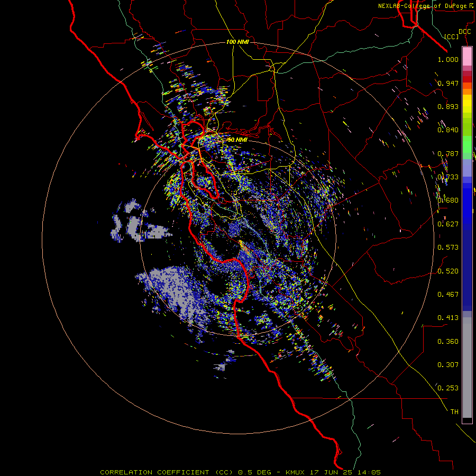This screenshot has width=476, height=476.
Task: Click the 100 NMI range ring label
Action: (237, 42)
